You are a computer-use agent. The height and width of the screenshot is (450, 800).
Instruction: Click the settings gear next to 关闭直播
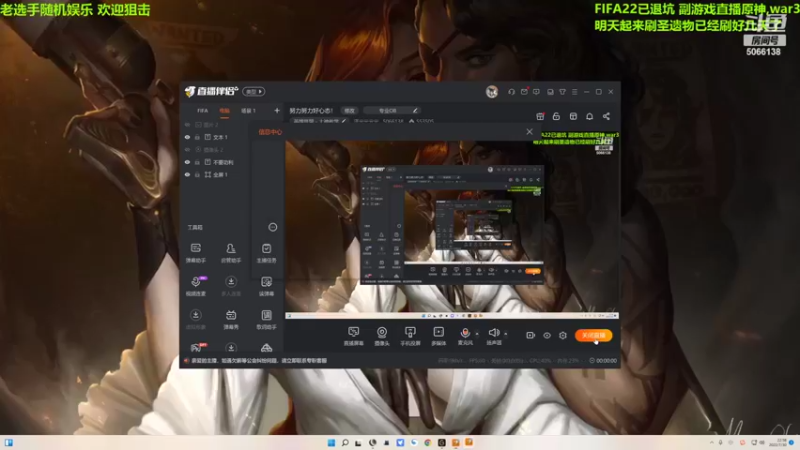[x=563, y=335]
